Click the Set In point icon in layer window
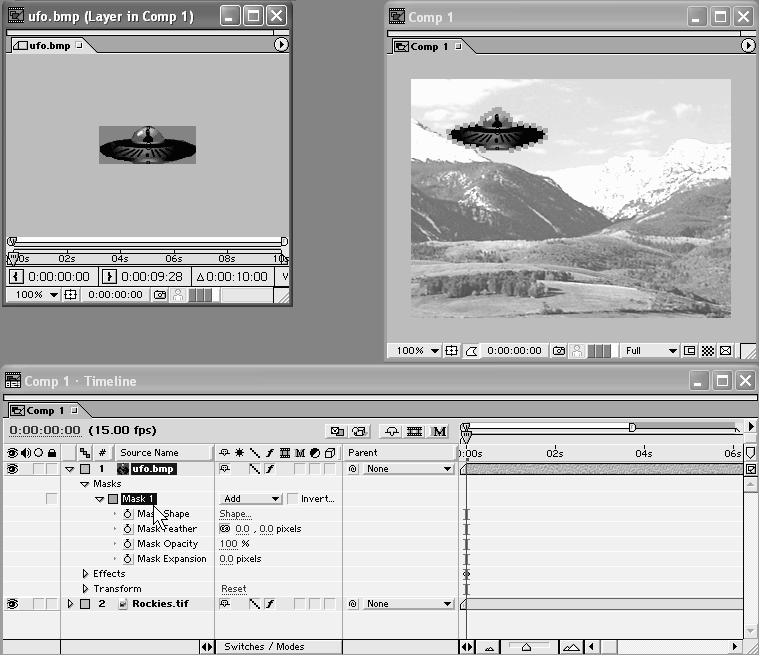Screen dimensions: 759x655 tap(17, 277)
